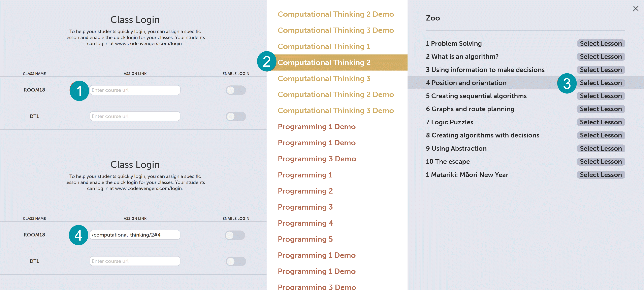Open the Computational Thinking 2 Demo course
Viewport: 644px width, 290px height.
point(335,14)
